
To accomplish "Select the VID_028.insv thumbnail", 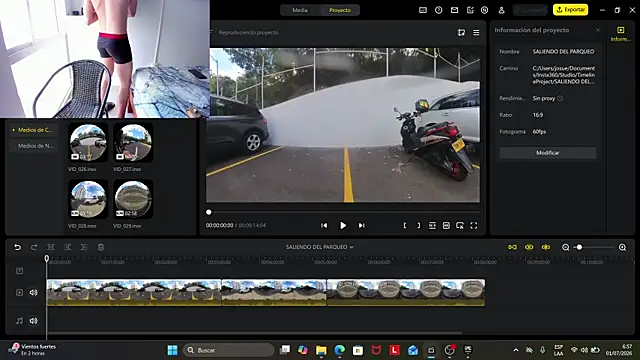I will coord(88,199).
